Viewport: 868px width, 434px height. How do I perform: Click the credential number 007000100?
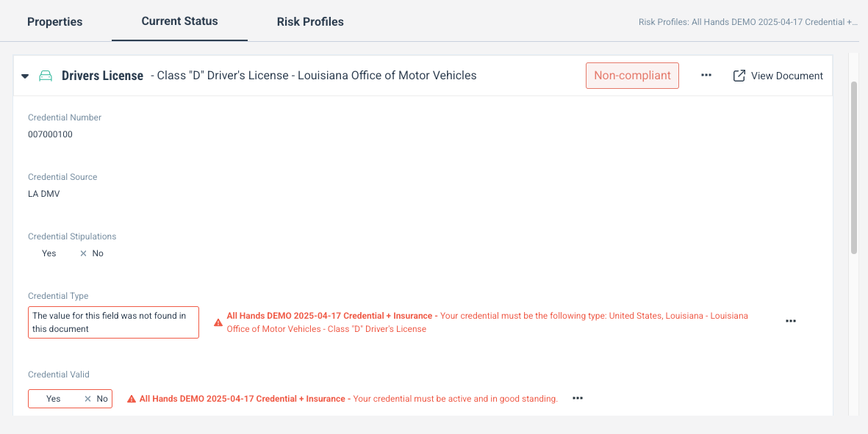(x=51, y=134)
